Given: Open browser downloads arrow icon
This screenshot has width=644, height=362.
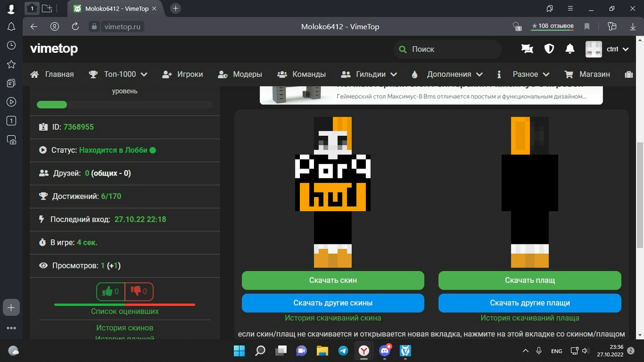Looking at the screenshot, I should click(633, 27).
